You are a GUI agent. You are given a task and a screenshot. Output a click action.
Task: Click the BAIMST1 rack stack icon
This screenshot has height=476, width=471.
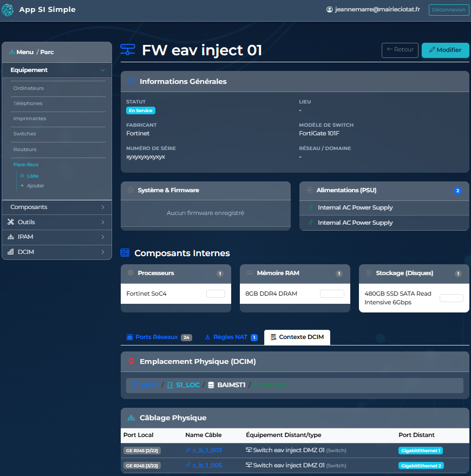[x=211, y=385]
